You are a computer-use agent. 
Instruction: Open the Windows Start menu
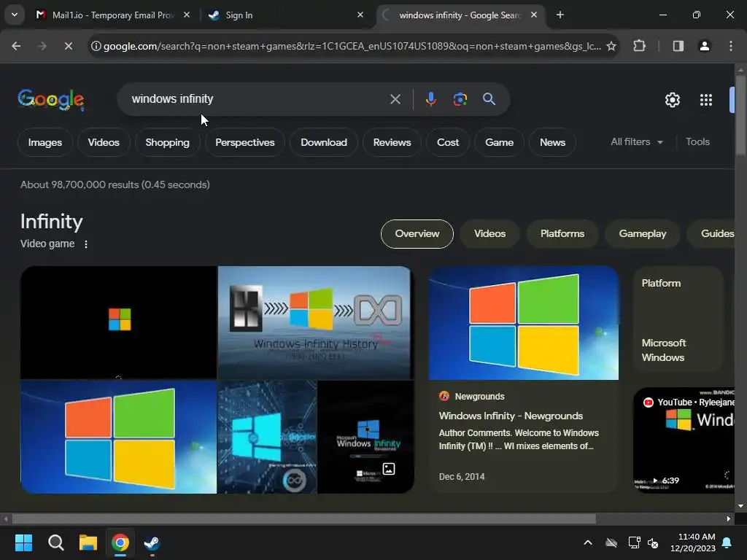pos(24,542)
